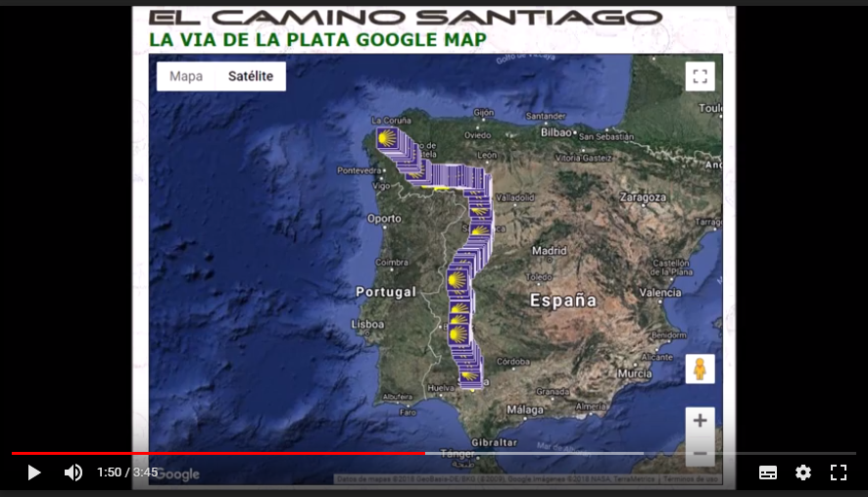Image resolution: width=868 pixels, height=497 pixels.
Task: Zoom out on the map
Action: click(x=699, y=452)
